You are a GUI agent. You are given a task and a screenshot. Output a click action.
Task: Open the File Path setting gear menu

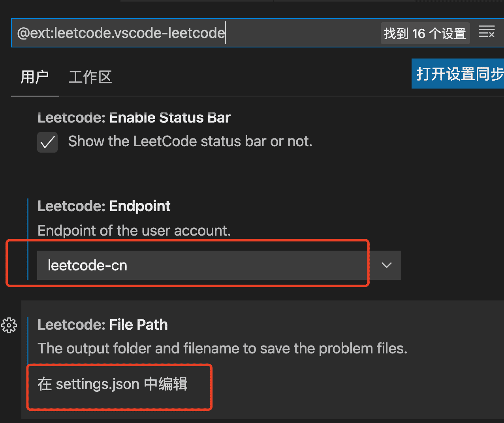click(x=9, y=325)
